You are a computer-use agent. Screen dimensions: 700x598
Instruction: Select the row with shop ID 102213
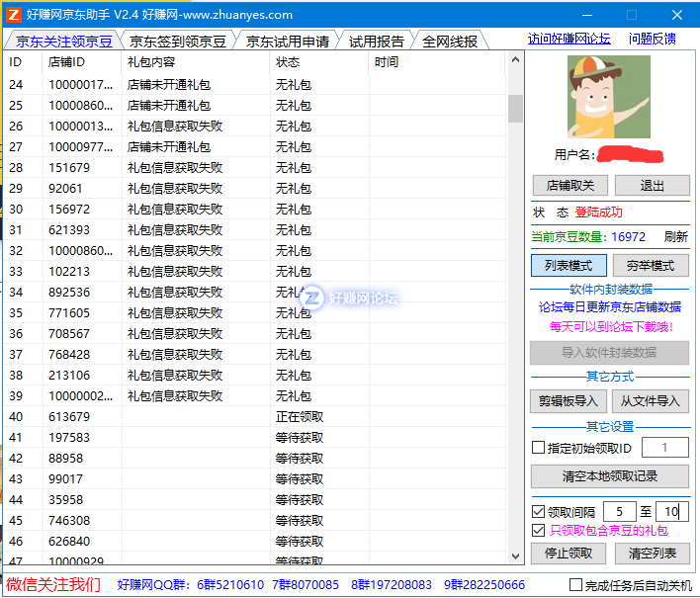[255, 272]
